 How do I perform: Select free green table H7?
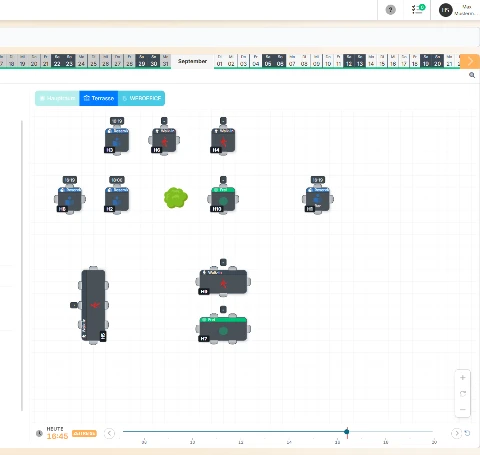tap(223, 330)
